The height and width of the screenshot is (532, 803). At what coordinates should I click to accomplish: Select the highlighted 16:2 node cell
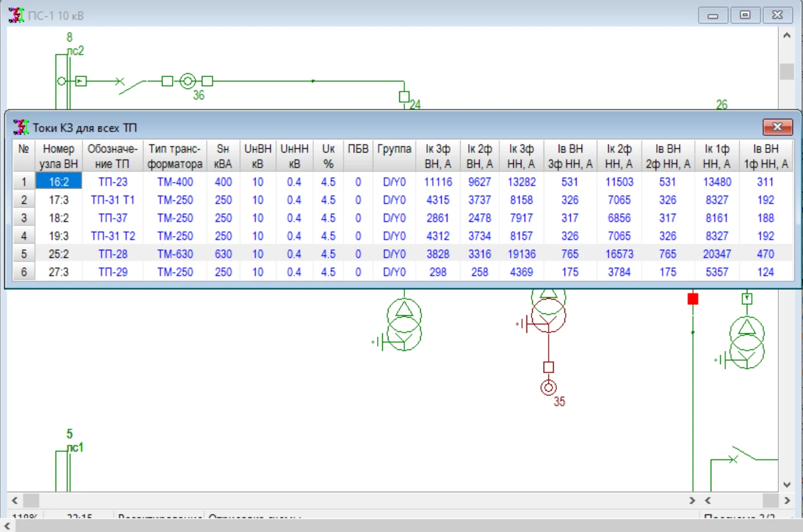click(x=58, y=182)
